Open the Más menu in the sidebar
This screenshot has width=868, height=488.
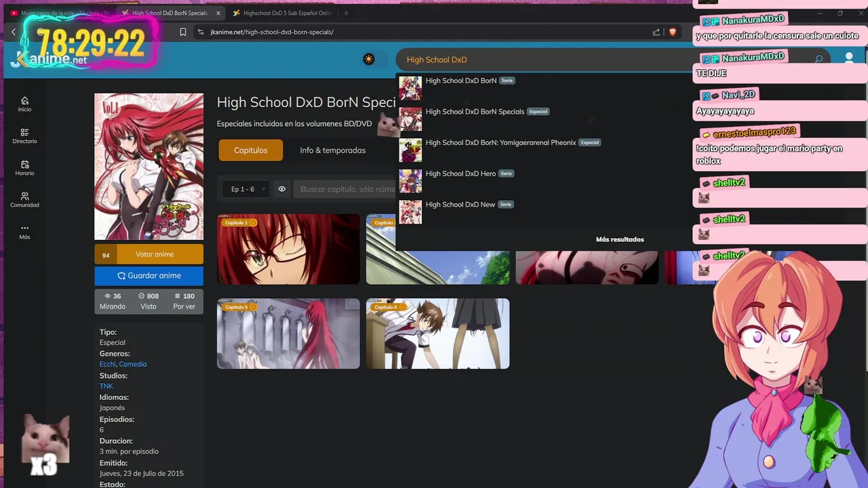pyautogui.click(x=24, y=232)
